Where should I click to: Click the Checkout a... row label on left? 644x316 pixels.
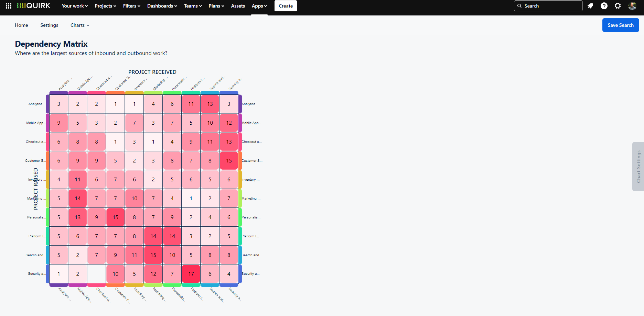click(x=35, y=142)
